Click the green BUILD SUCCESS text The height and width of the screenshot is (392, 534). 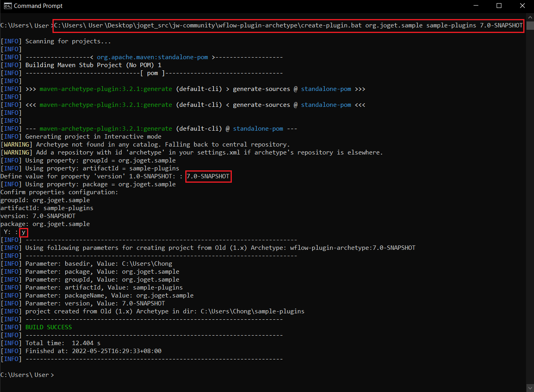tap(49, 327)
